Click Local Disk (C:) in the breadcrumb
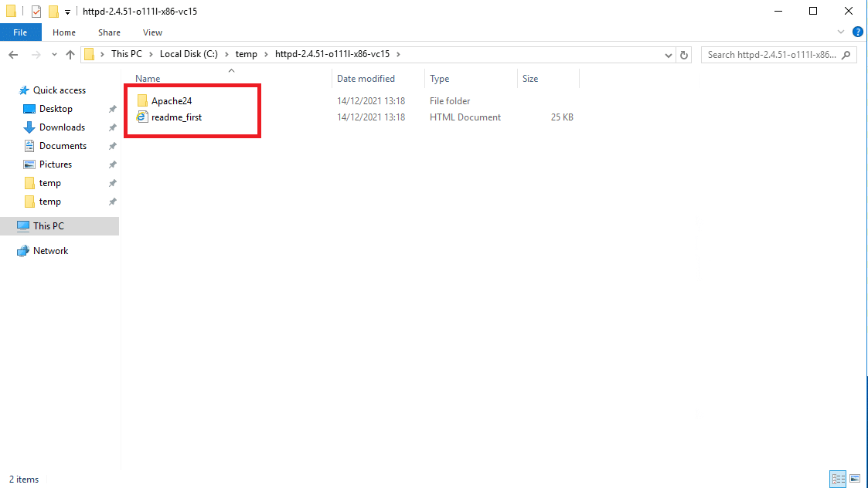Screen dimensions: 868x488 coord(189,54)
